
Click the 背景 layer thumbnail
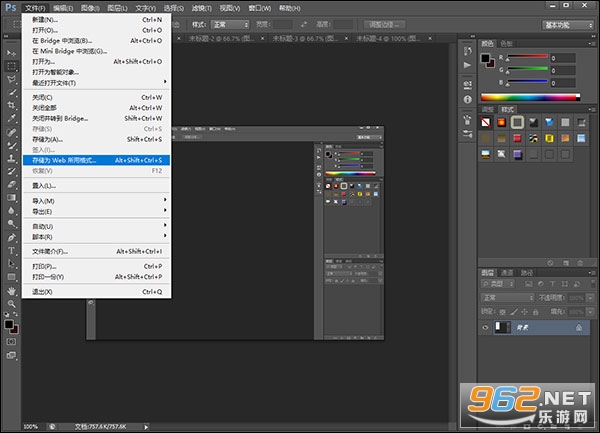tap(502, 327)
